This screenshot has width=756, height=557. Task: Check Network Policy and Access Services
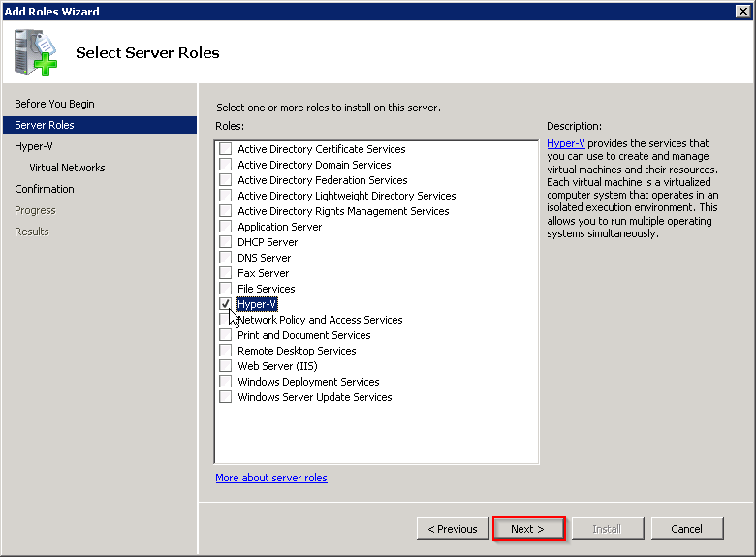(224, 319)
